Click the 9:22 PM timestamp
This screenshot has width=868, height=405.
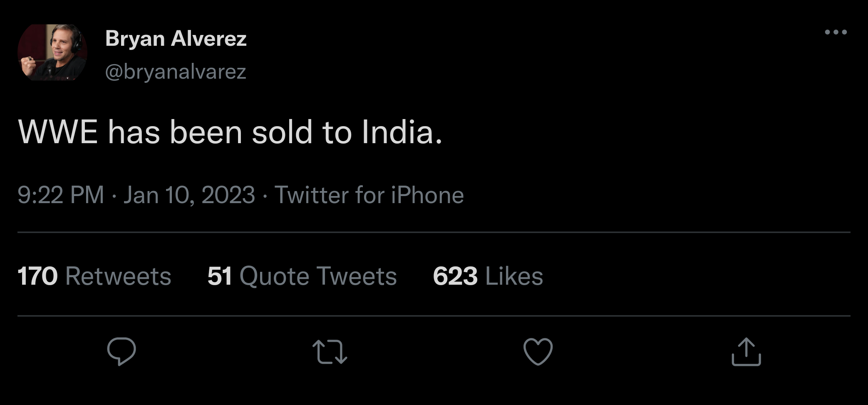pyautogui.click(x=61, y=195)
